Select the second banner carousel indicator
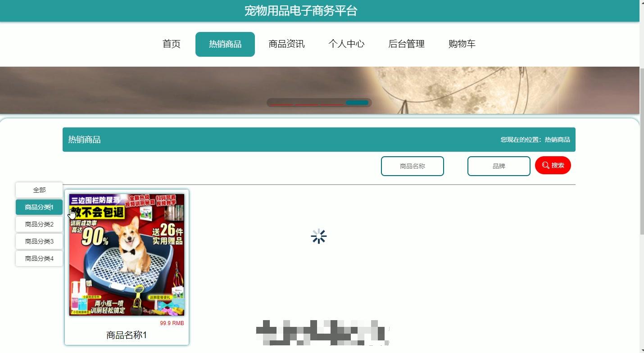Screen dimensions: 644x353 [x=307, y=103]
